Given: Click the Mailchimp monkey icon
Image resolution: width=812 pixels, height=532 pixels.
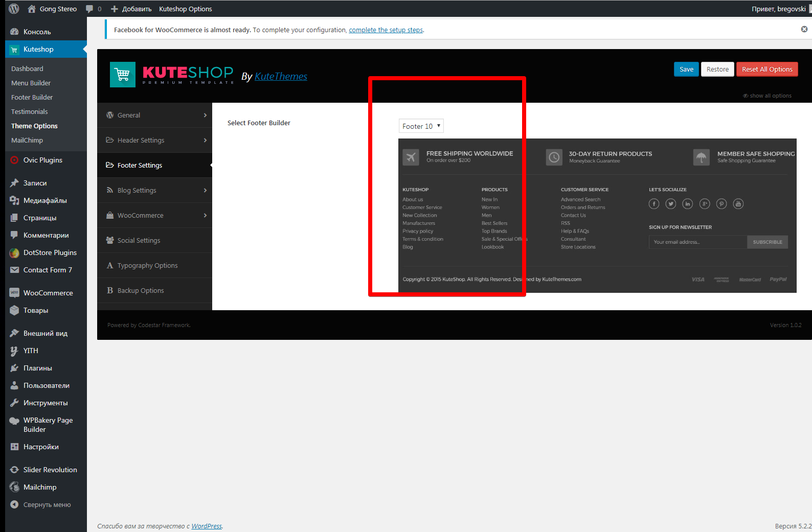Looking at the screenshot, I should (x=14, y=487).
